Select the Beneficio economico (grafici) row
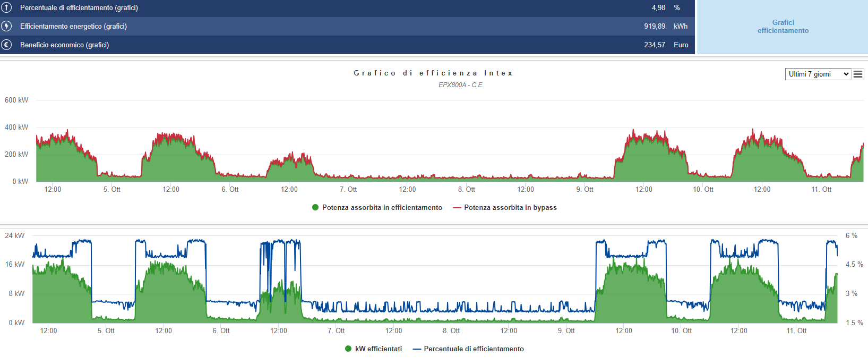 tap(64, 45)
